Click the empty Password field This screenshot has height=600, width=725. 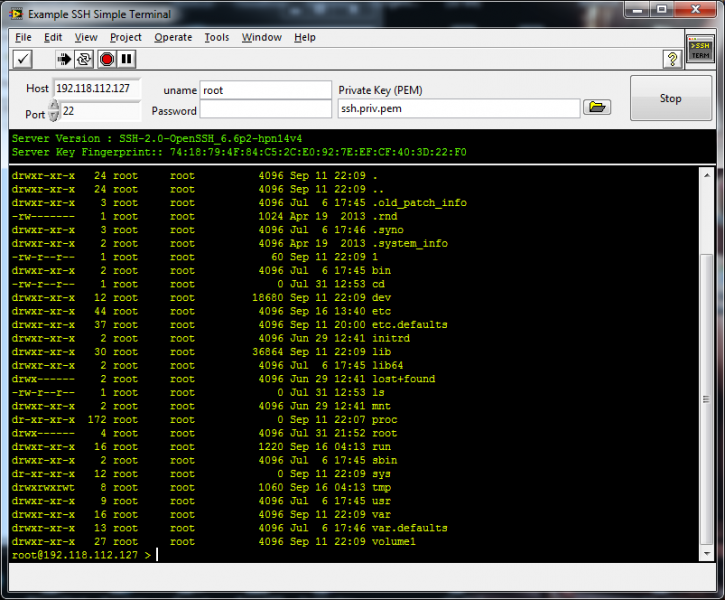pyautogui.click(x=265, y=110)
